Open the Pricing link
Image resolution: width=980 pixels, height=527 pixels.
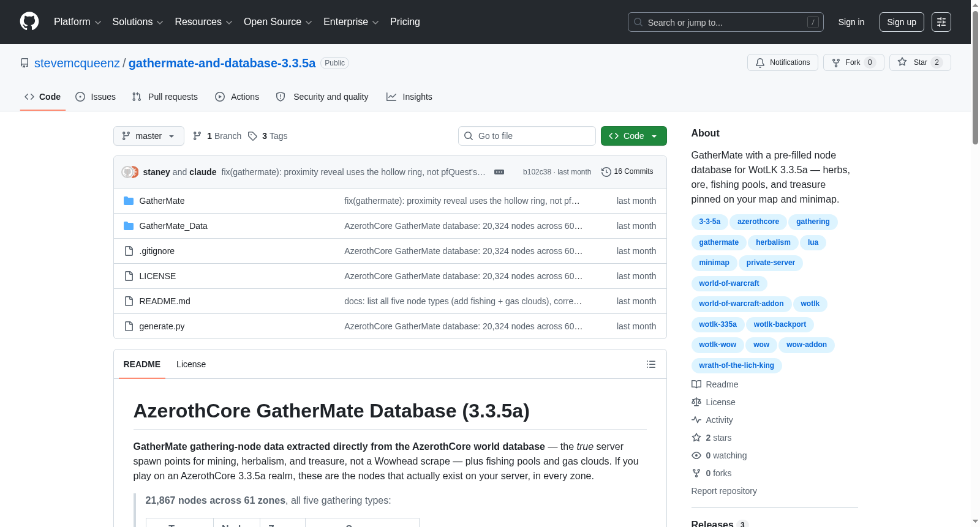click(405, 22)
